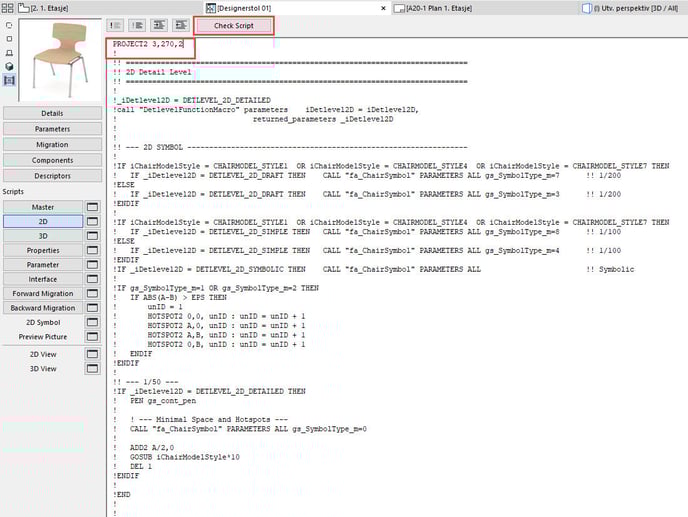688x517 pixels.
Task: Open the 2D View item
Action: [43, 354]
